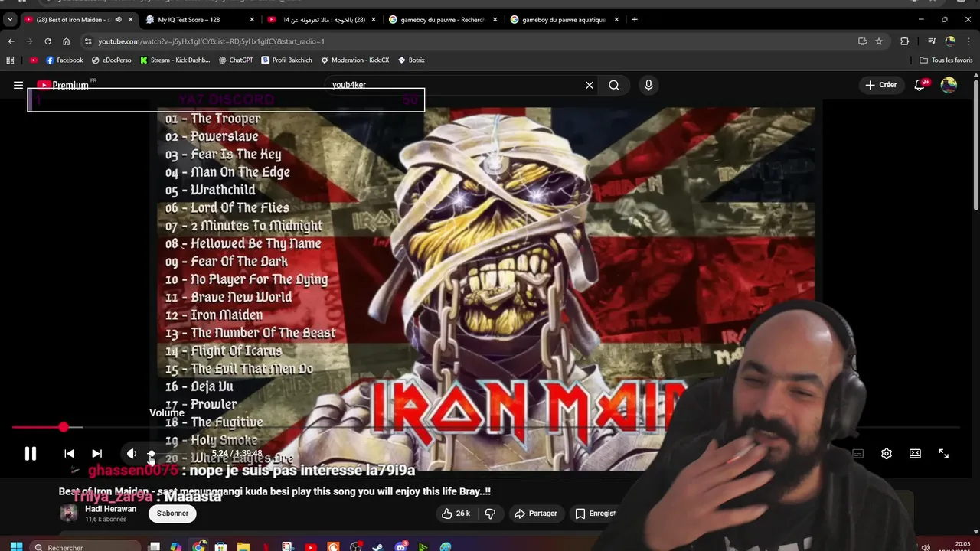The image size is (980, 551).
Task: Open the YouTube guide hamburger menu
Action: (18, 85)
